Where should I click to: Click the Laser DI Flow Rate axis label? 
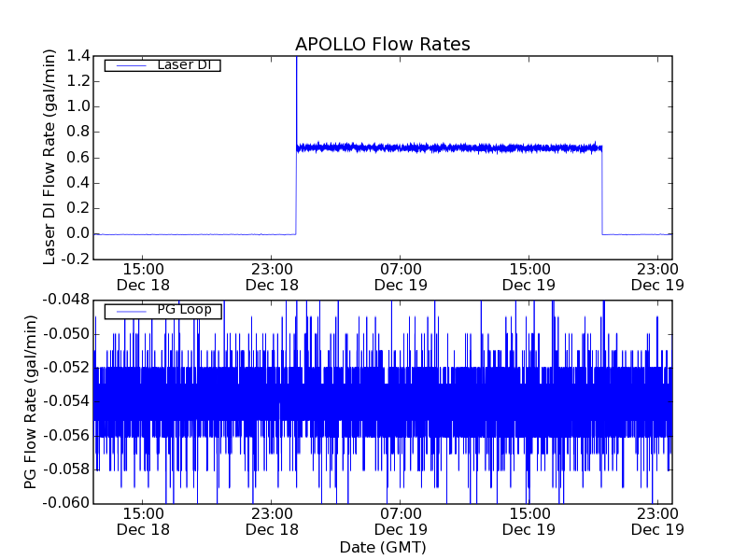[x=49, y=157]
